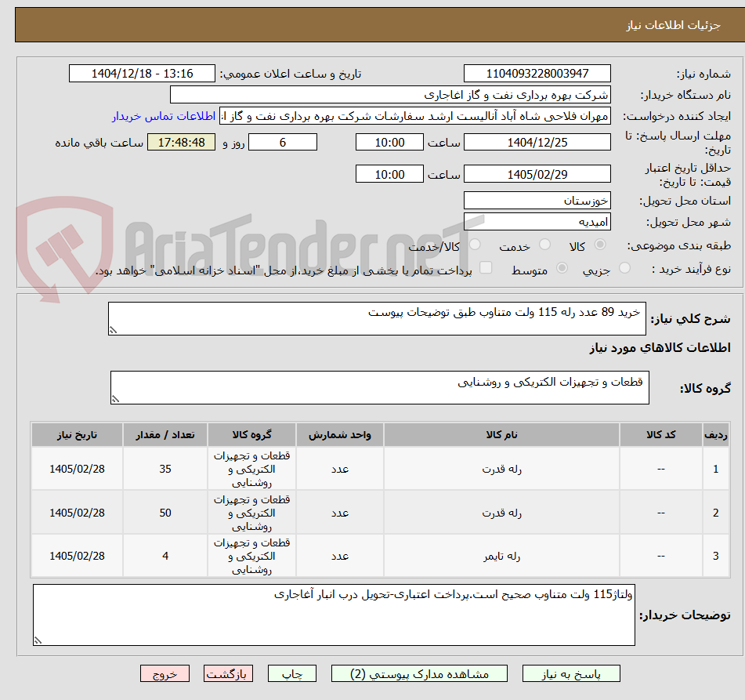Click date 1405/02/28 in row 3

pyautogui.click(x=77, y=556)
